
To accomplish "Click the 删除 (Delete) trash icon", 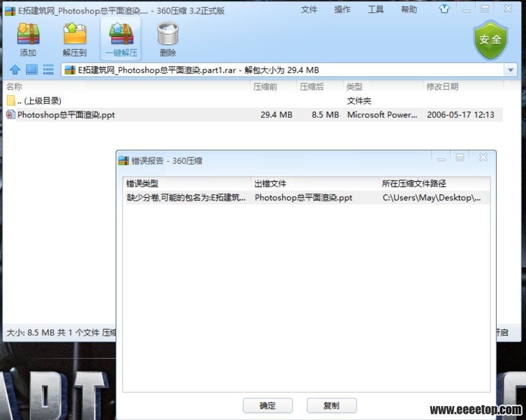I will point(168,34).
